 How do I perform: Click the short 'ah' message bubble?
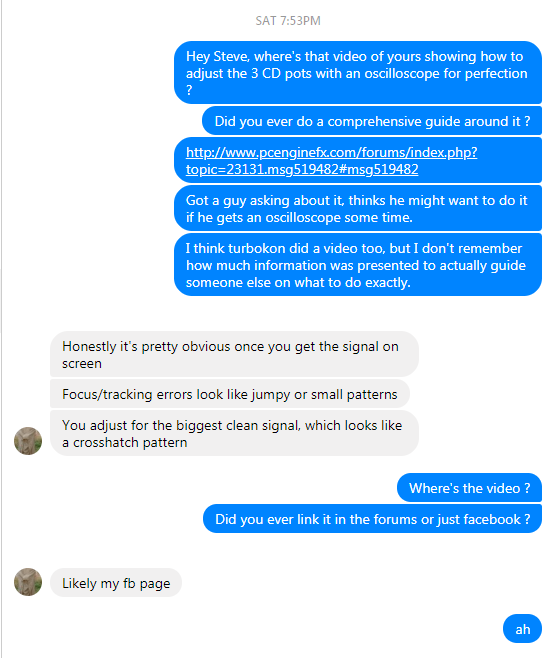tap(523, 629)
